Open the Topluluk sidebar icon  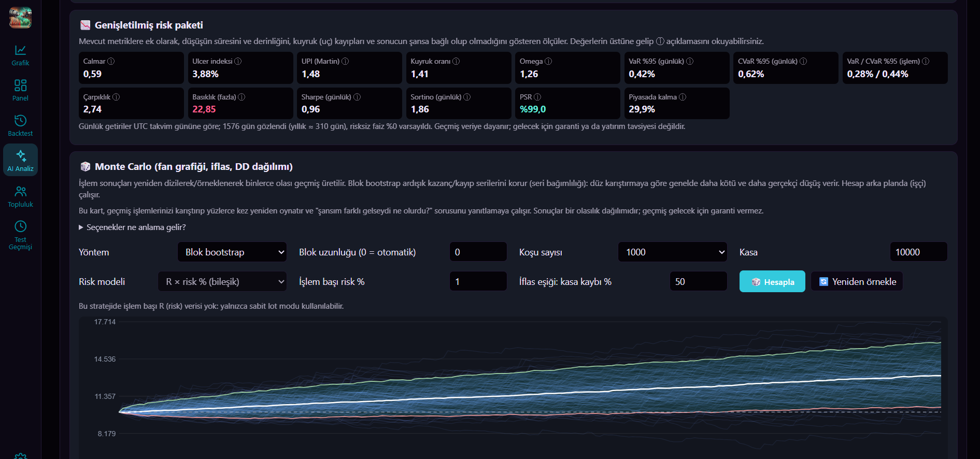tap(20, 196)
